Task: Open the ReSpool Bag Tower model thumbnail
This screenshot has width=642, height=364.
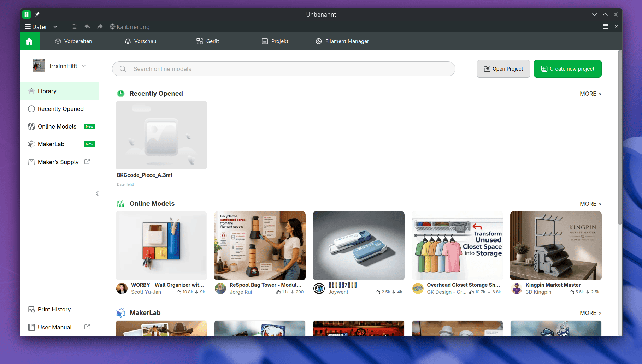Action: [260, 245]
